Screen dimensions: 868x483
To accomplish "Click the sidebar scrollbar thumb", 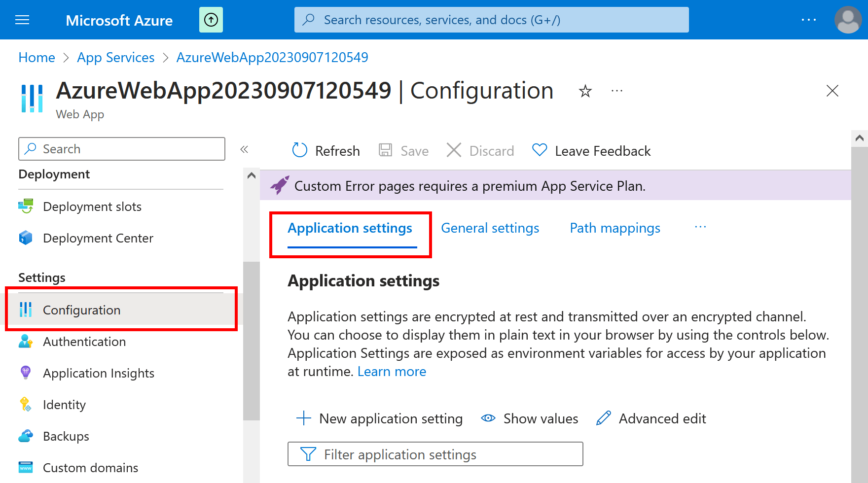I will [x=252, y=341].
